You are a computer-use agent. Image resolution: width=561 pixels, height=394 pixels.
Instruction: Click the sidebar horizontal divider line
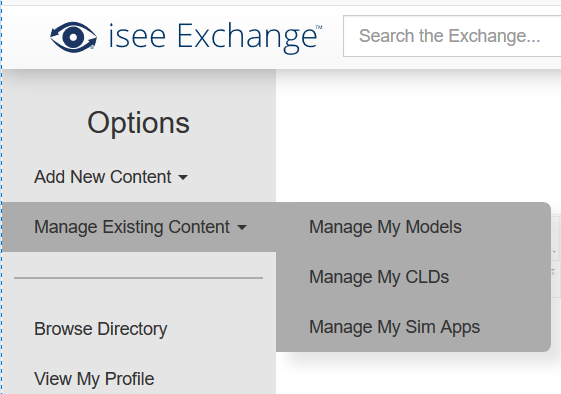pyautogui.click(x=138, y=278)
